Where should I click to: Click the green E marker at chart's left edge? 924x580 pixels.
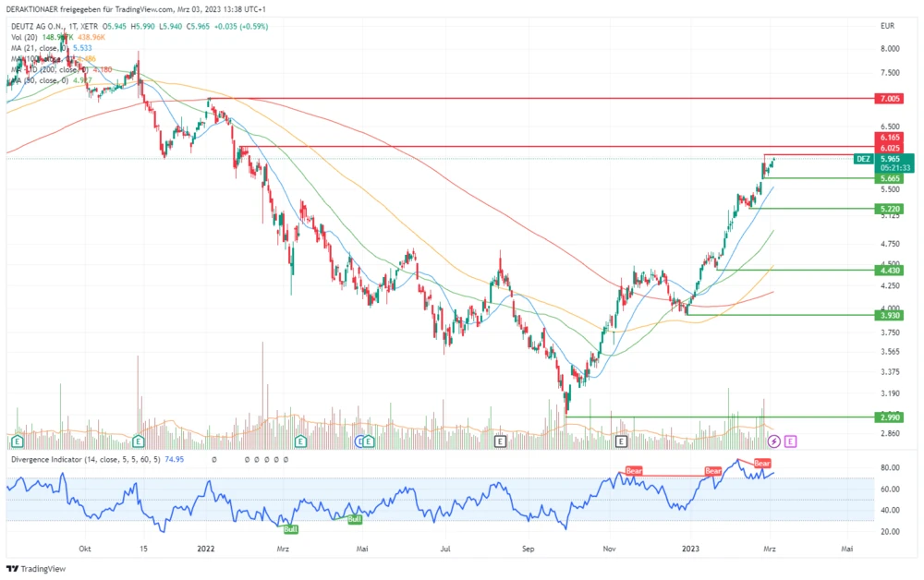click(x=17, y=441)
